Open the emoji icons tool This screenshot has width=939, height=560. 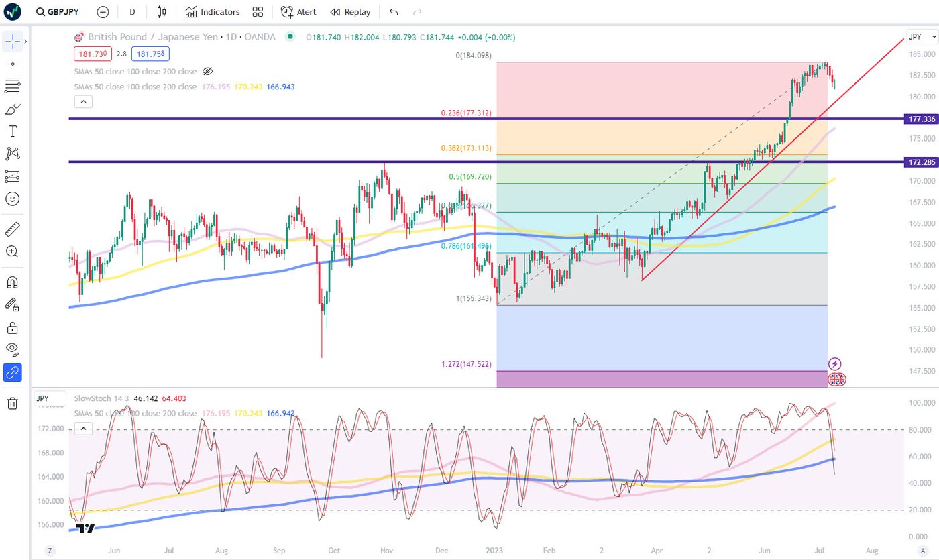point(11,199)
